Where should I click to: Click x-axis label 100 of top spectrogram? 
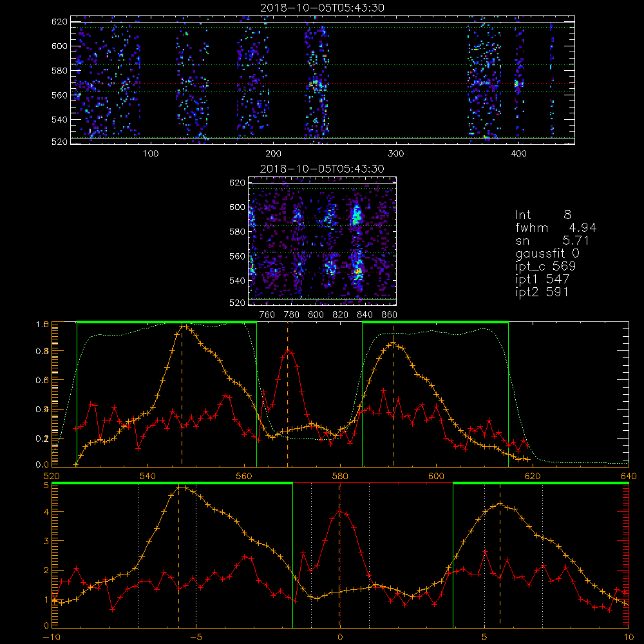pos(151,154)
